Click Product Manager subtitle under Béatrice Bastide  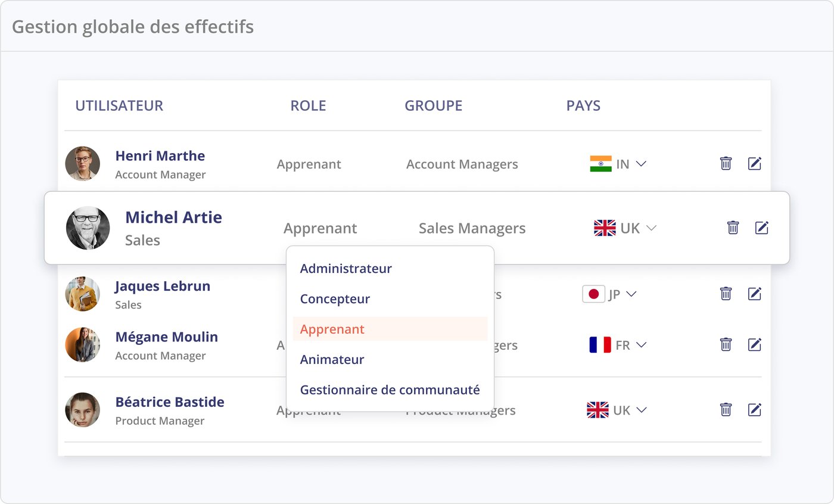[160, 421]
